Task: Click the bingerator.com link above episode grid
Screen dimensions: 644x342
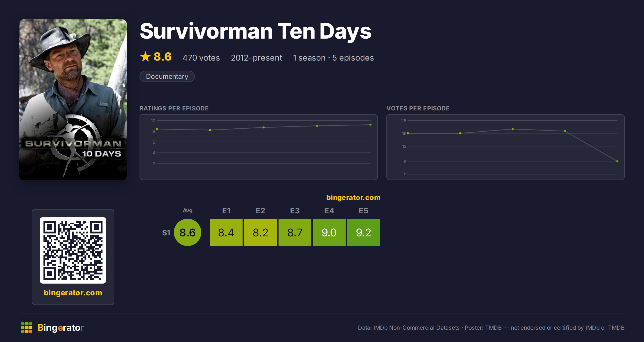Action: pyautogui.click(x=353, y=198)
